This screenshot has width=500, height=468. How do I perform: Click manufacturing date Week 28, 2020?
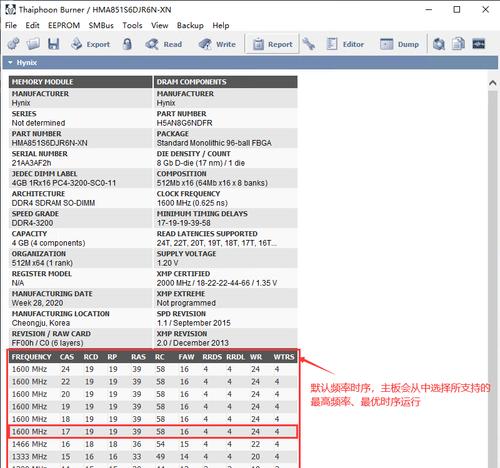pos(37,303)
